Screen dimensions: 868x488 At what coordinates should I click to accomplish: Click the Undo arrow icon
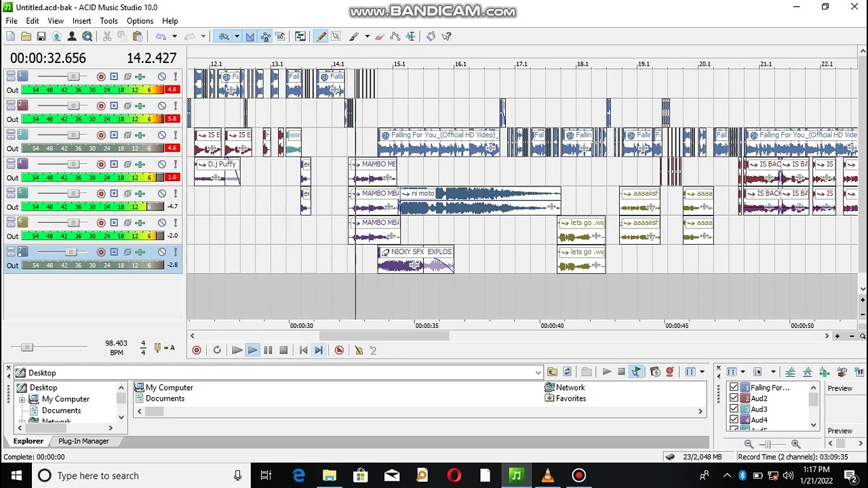tap(161, 37)
